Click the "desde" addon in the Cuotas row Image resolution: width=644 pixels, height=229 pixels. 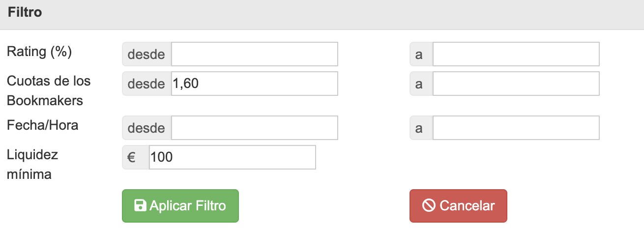pyautogui.click(x=146, y=84)
